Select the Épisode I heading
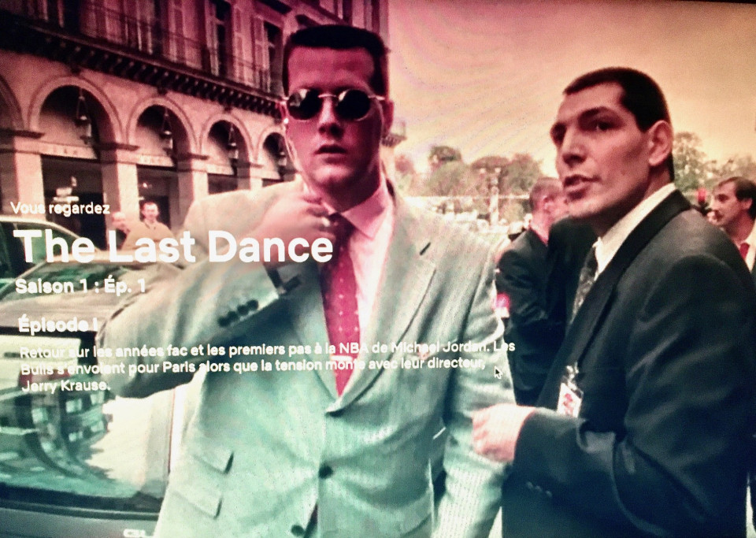Screen dimensions: 756x538 (57, 325)
